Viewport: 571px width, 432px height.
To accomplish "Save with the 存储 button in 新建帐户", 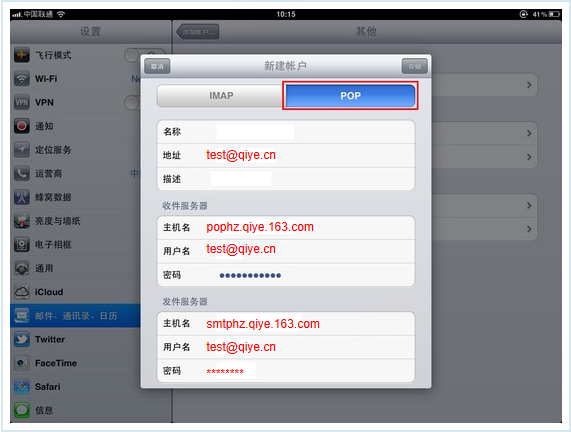I will pos(414,66).
